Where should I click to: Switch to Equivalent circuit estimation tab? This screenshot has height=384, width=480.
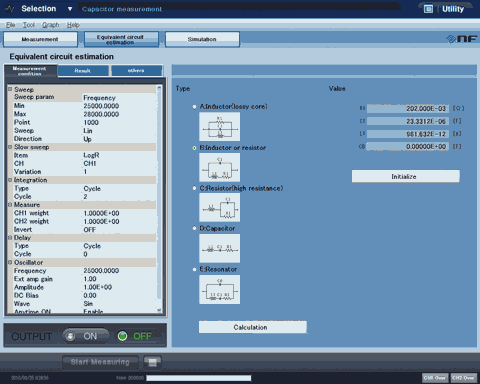[x=121, y=39]
